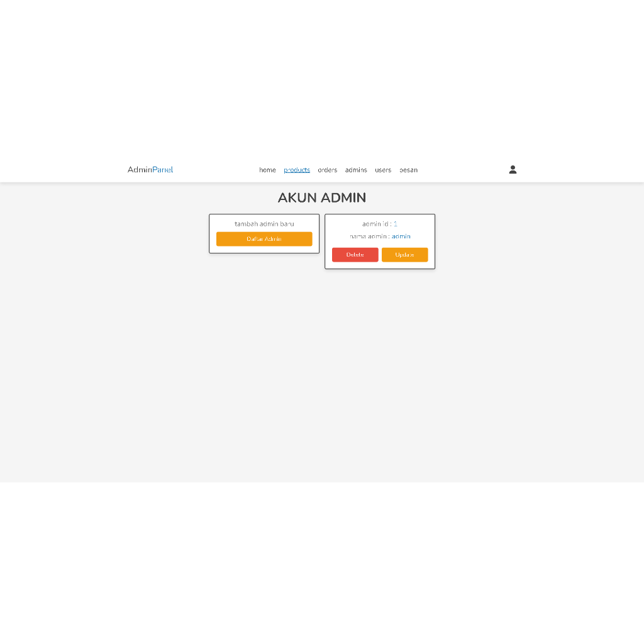Open the products nav link

tap(297, 170)
